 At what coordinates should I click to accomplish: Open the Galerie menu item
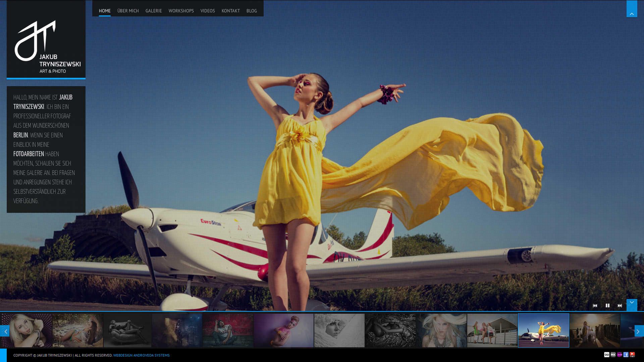[x=154, y=11]
